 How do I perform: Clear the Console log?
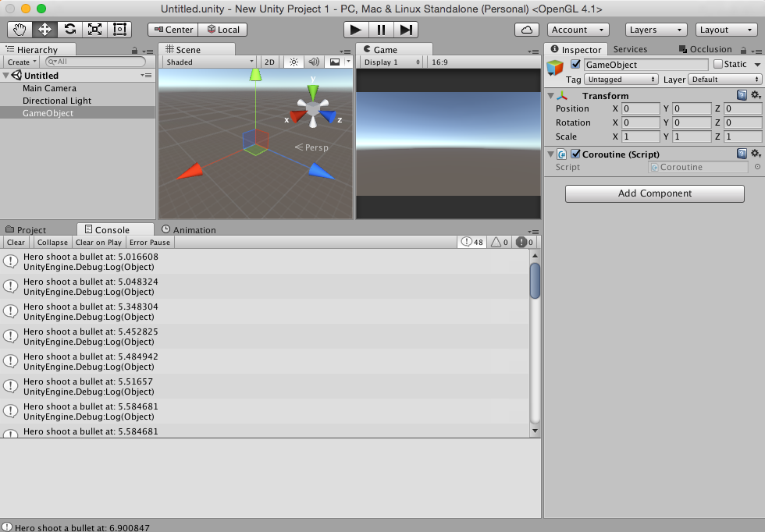16,242
